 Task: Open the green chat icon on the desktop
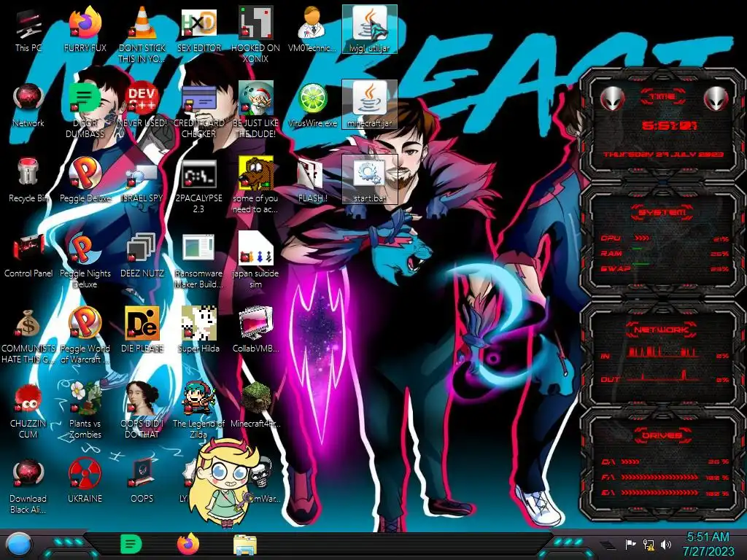pyautogui.click(x=85, y=109)
